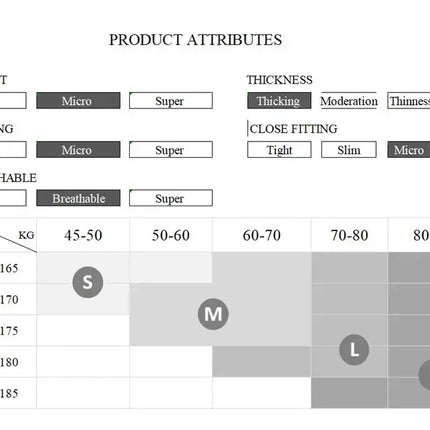
Task: Select Super in the second attribute row
Action: click(171, 150)
